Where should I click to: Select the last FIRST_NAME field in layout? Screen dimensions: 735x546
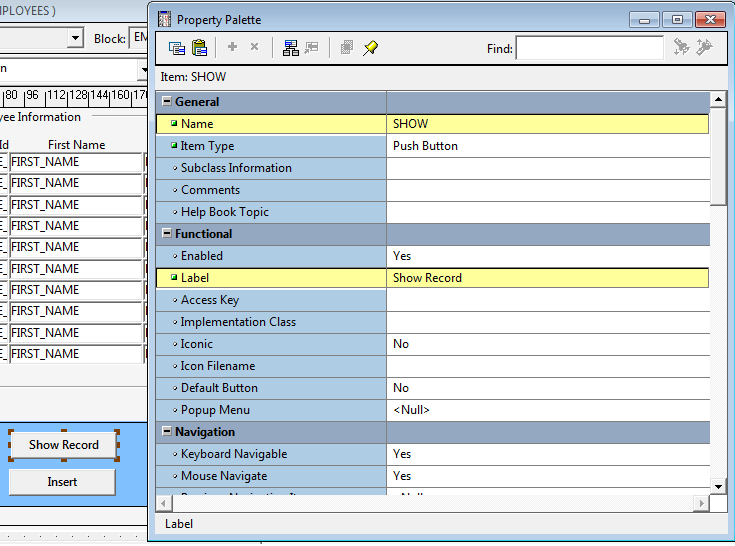click(x=75, y=354)
